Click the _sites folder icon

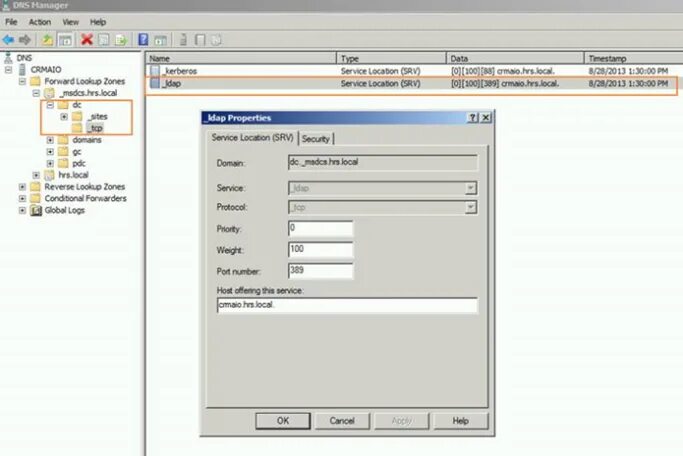[x=77, y=116]
